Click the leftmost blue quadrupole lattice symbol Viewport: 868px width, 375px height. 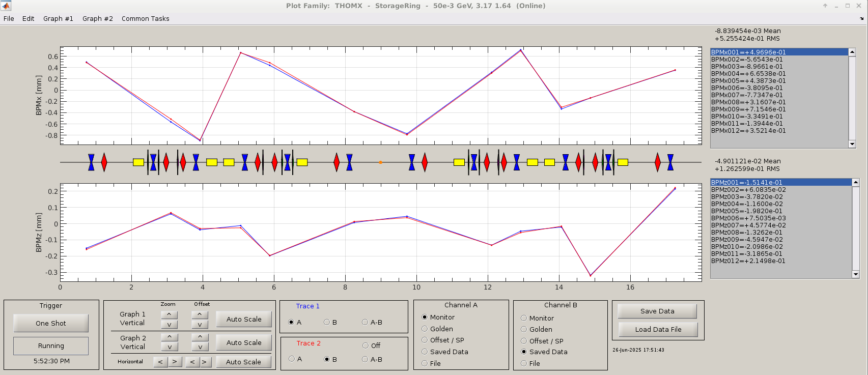tap(91, 162)
